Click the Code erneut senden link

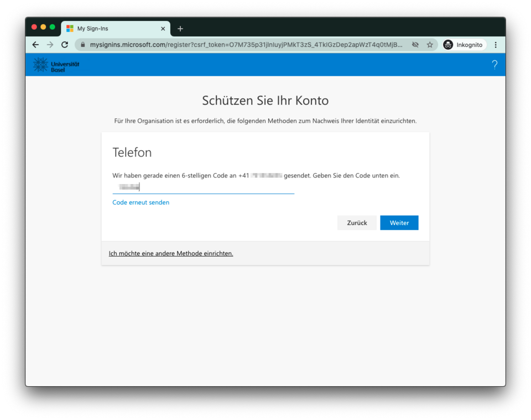[141, 202]
